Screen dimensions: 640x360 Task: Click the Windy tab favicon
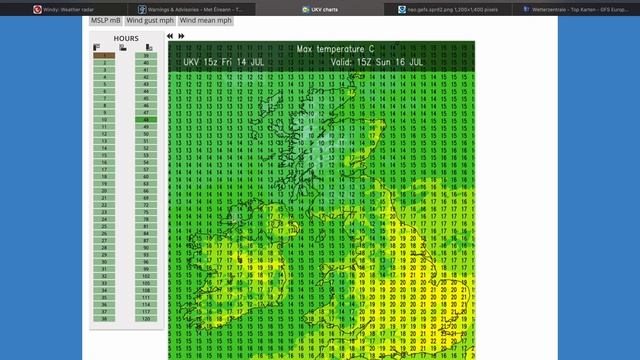37,9
